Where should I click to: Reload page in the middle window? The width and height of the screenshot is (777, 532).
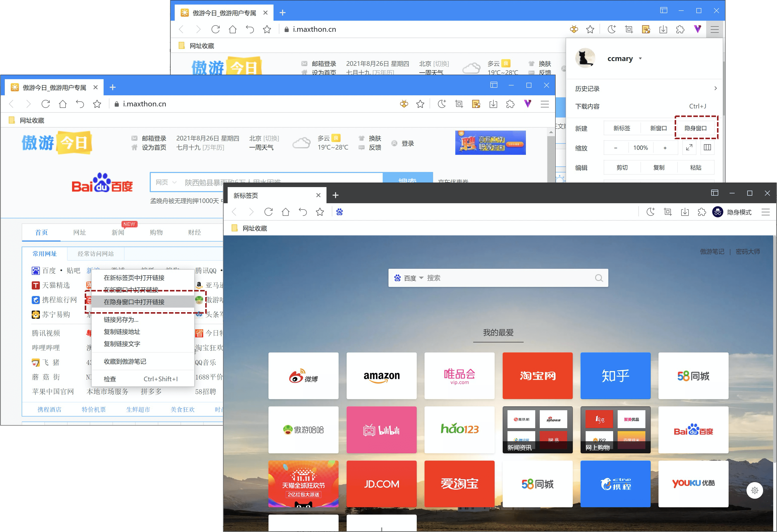point(45,104)
